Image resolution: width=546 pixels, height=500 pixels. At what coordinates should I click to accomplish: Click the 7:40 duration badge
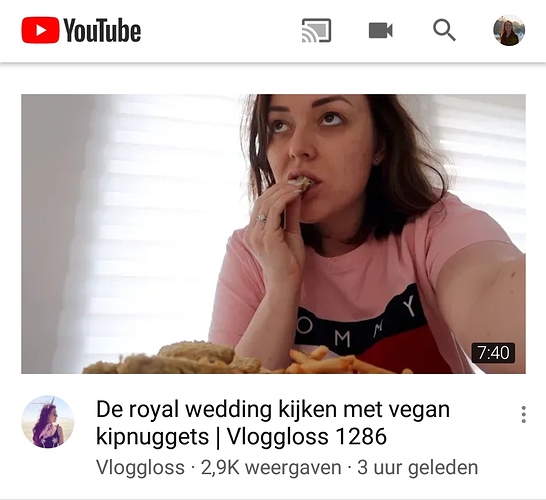click(493, 353)
